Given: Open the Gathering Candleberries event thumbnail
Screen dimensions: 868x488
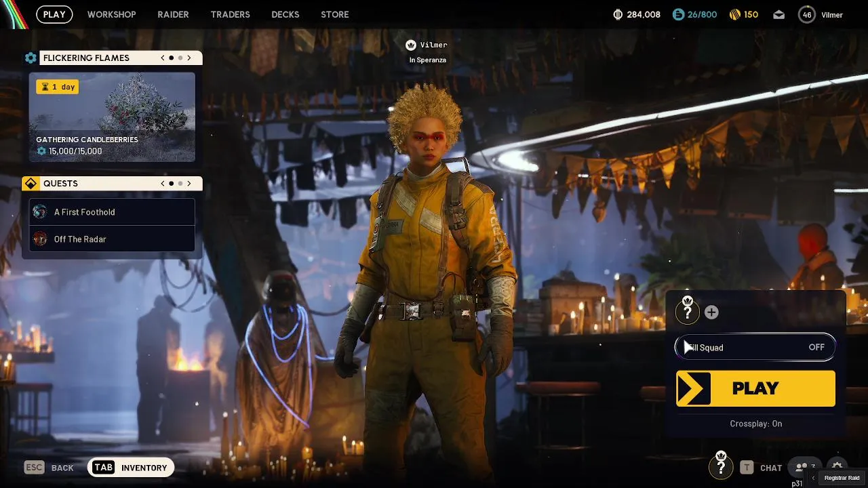Looking at the screenshot, I should (112, 117).
